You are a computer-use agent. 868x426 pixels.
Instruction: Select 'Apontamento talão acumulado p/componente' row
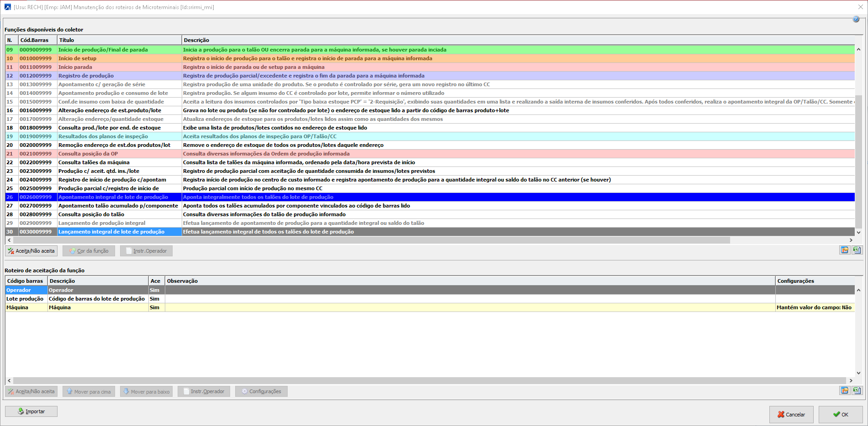click(430, 206)
